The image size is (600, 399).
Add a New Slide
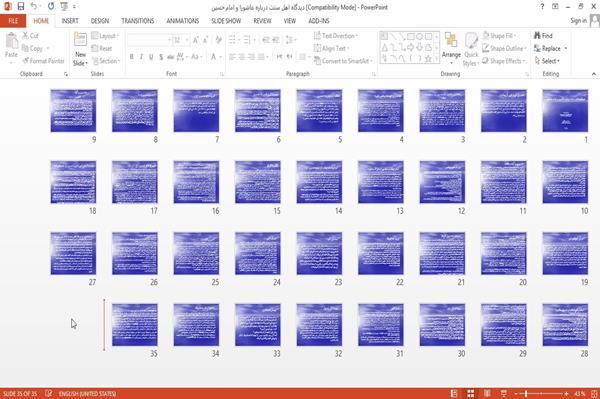[80, 49]
